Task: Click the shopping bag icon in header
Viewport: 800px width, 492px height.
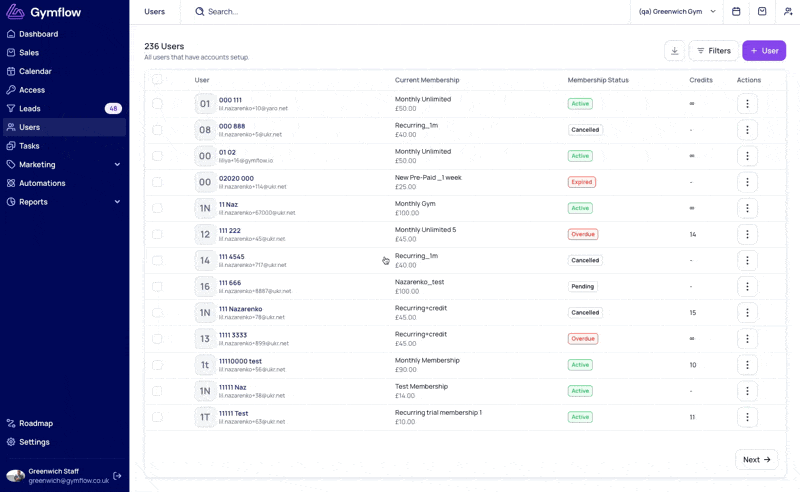Action: click(x=762, y=11)
